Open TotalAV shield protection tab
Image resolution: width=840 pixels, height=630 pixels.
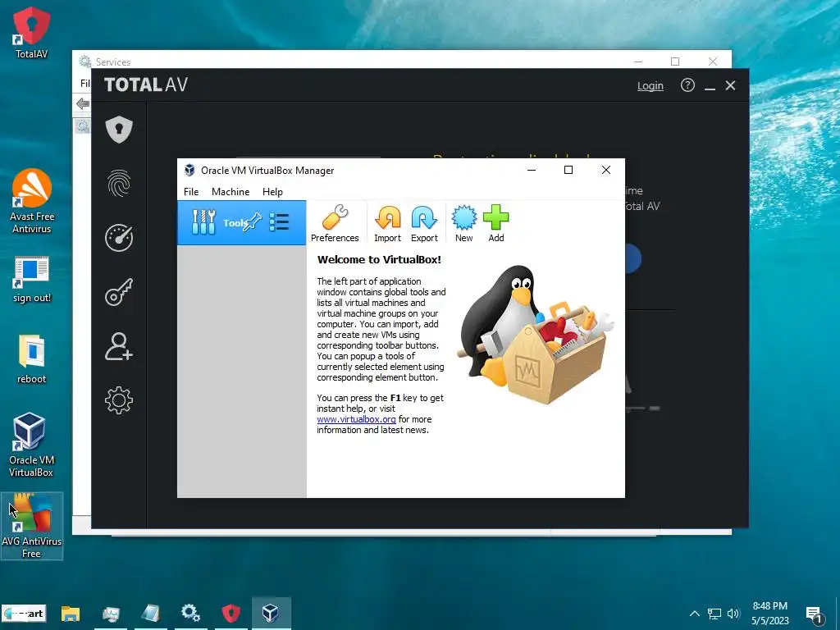click(x=119, y=130)
